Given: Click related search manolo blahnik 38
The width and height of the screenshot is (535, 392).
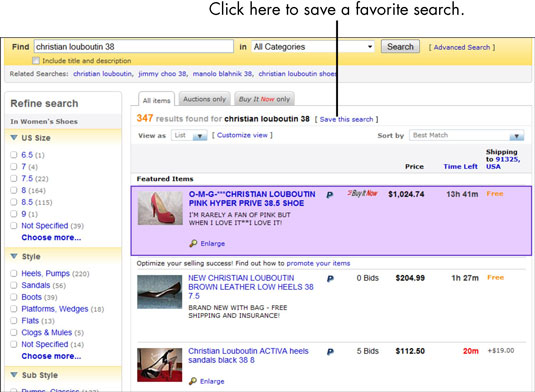Looking at the screenshot, I should pyautogui.click(x=222, y=74).
